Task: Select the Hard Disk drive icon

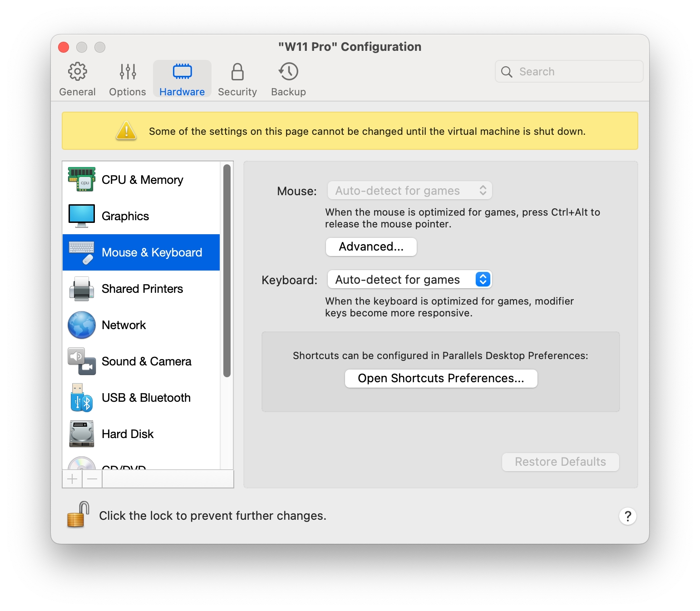Action: click(82, 434)
